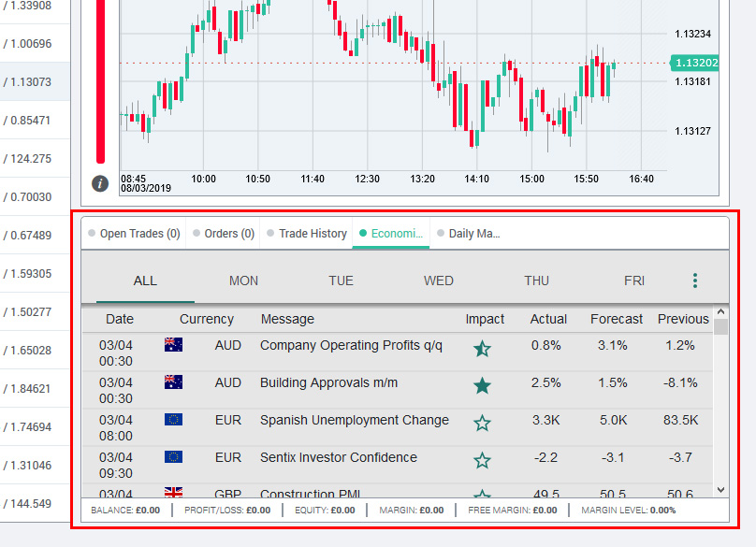Click Australian flag in Company Operating Profits row
The width and height of the screenshot is (756, 547).
(x=174, y=345)
